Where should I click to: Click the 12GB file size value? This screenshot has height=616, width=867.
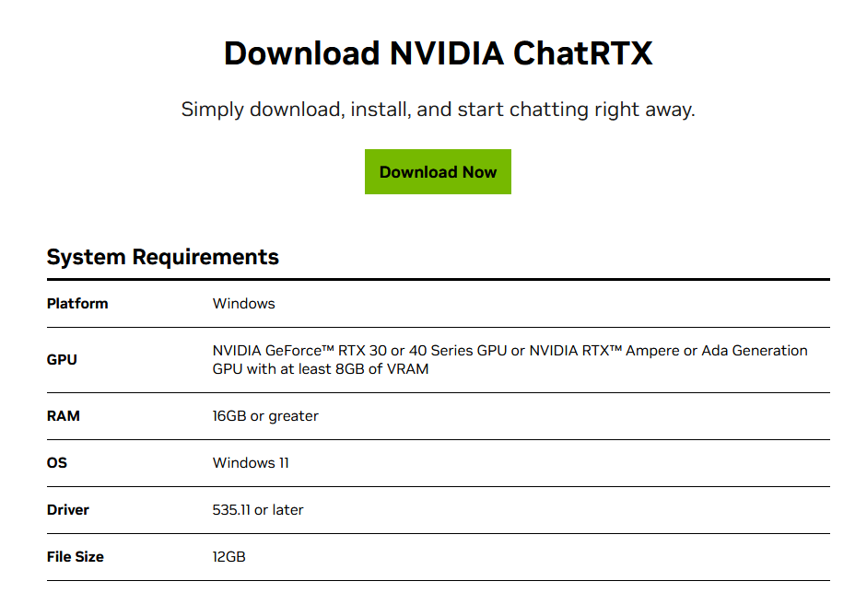point(229,556)
